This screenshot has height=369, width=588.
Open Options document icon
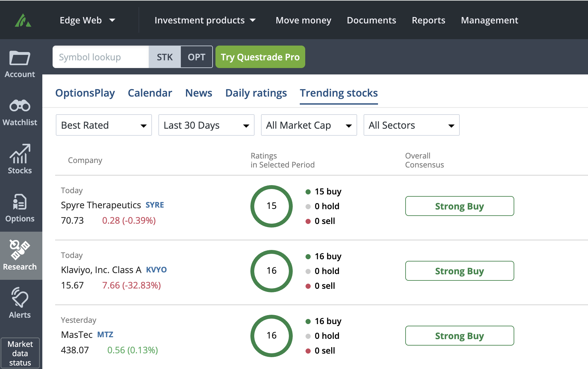[x=20, y=202]
